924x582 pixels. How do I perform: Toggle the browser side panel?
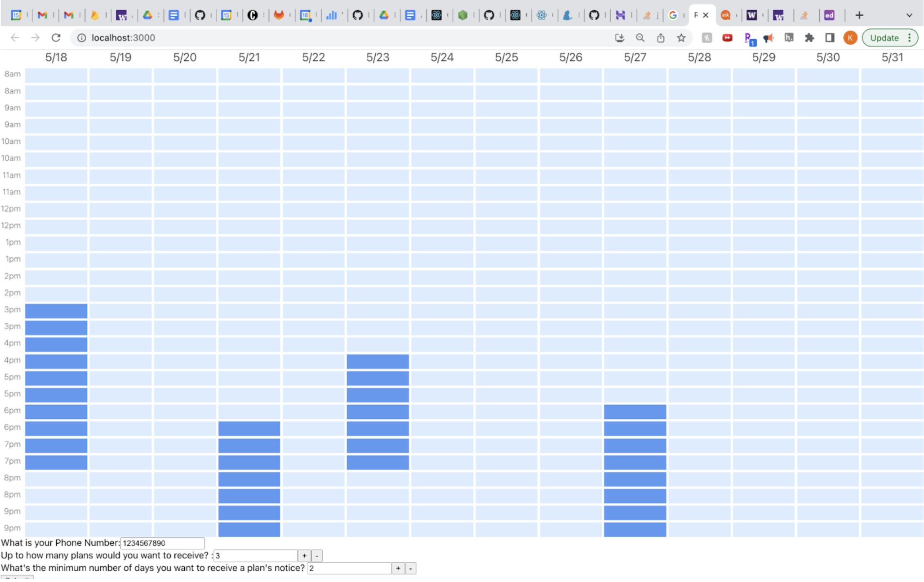coord(830,38)
